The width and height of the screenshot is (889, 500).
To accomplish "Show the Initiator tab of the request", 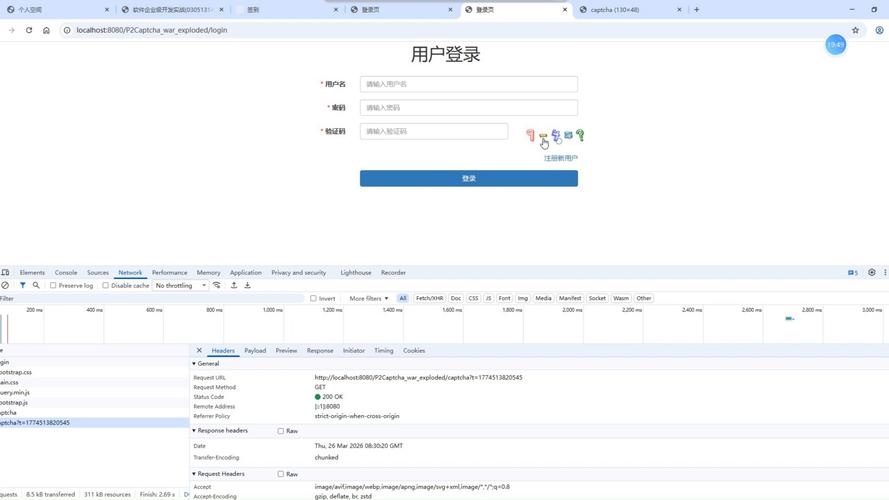I will tap(354, 351).
